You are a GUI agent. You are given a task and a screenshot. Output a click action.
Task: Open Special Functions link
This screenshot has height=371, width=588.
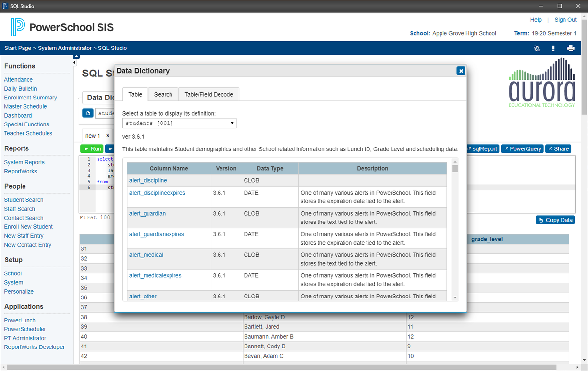[x=26, y=124]
